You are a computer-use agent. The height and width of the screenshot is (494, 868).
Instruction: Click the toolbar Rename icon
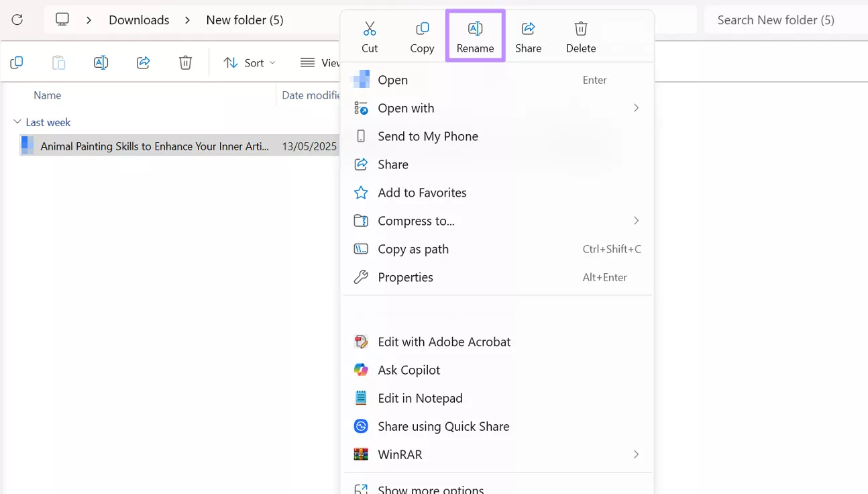tap(101, 62)
